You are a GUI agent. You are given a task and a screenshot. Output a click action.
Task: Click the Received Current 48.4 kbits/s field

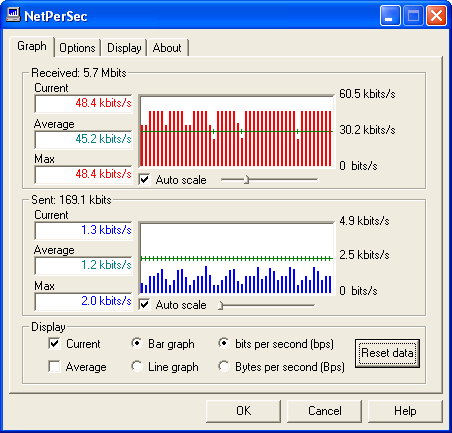[83, 104]
